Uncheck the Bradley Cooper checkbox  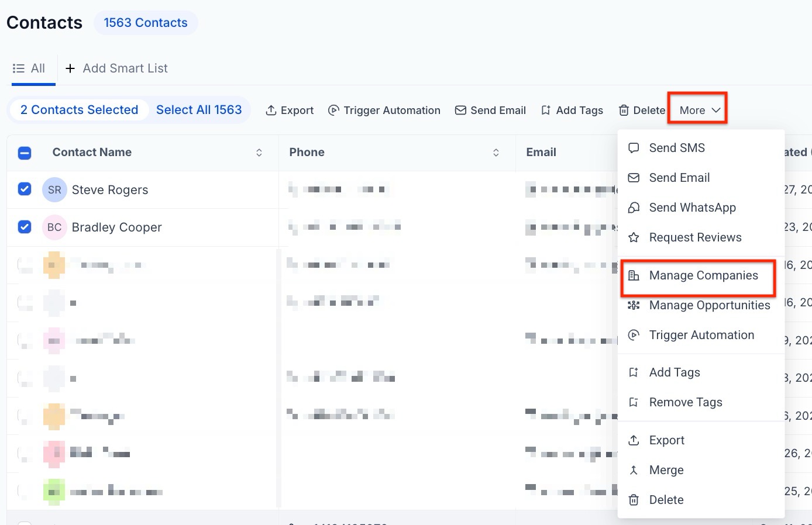25,227
